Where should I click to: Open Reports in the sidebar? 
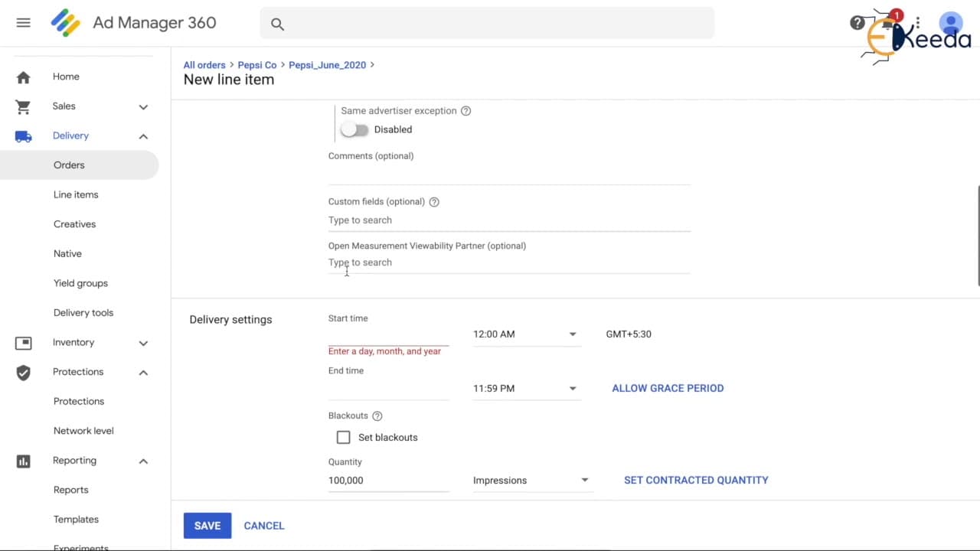click(71, 491)
